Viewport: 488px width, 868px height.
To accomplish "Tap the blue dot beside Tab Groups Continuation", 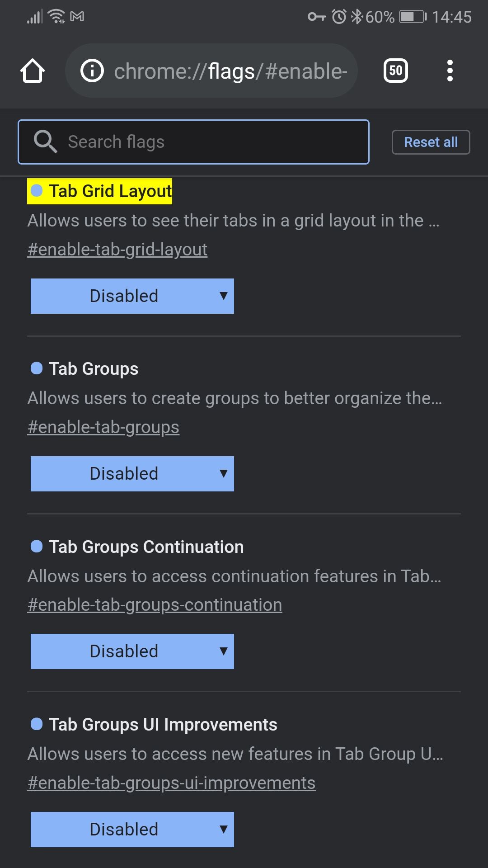I will [37, 547].
